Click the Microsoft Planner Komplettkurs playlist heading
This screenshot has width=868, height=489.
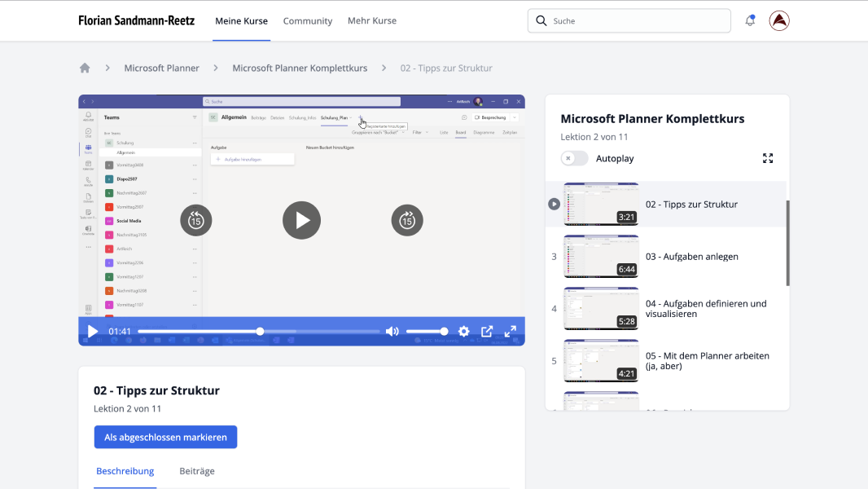click(653, 118)
